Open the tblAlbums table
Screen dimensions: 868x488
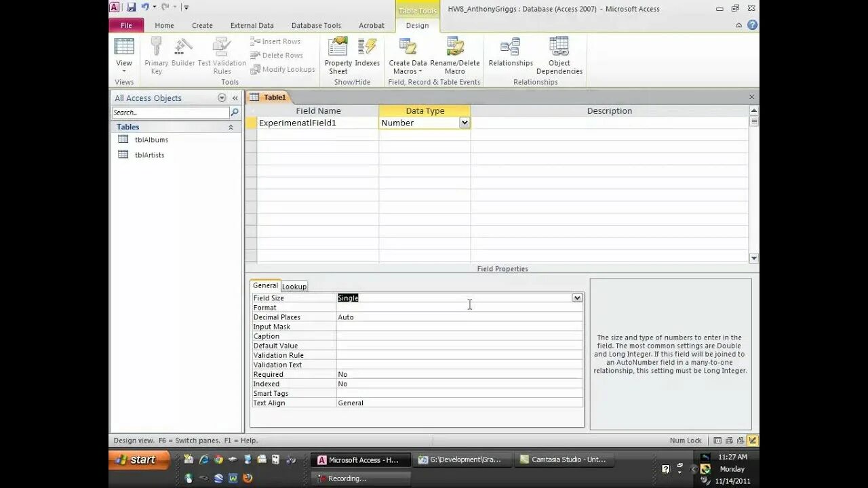[151, 140]
